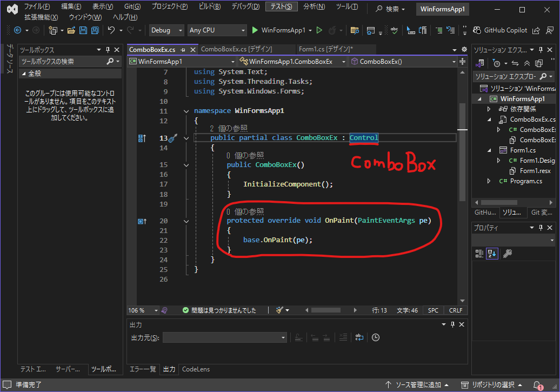
Task: Pin the Output window
Action: pos(452,324)
